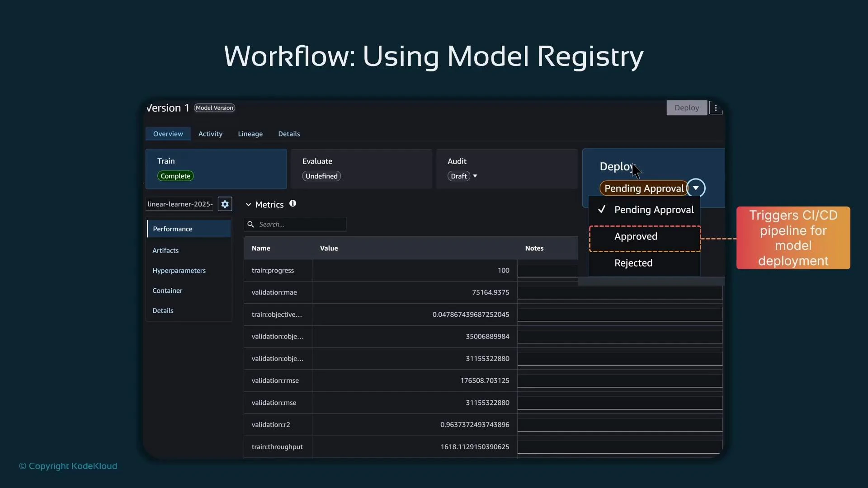Open the Pending Approval dropdown arrow

pos(696,188)
